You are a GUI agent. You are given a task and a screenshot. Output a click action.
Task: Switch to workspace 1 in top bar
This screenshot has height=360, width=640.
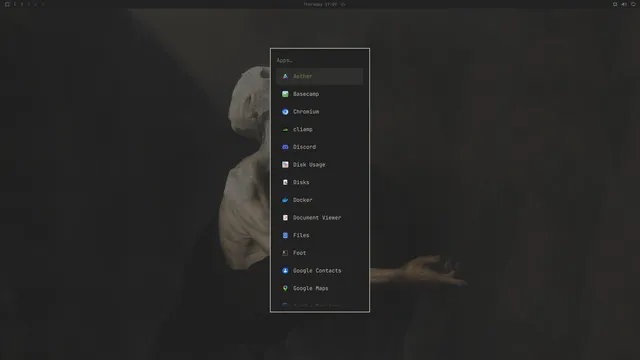pos(15,4)
